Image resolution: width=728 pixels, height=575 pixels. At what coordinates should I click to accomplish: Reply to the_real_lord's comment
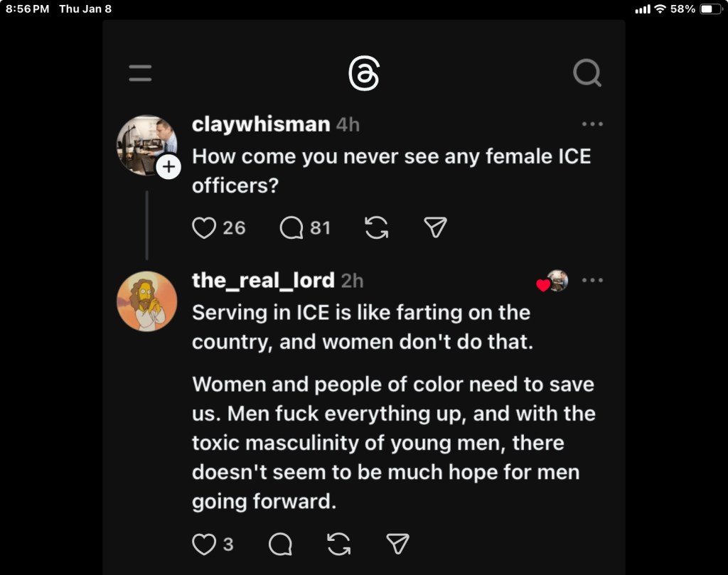pyautogui.click(x=280, y=544)
